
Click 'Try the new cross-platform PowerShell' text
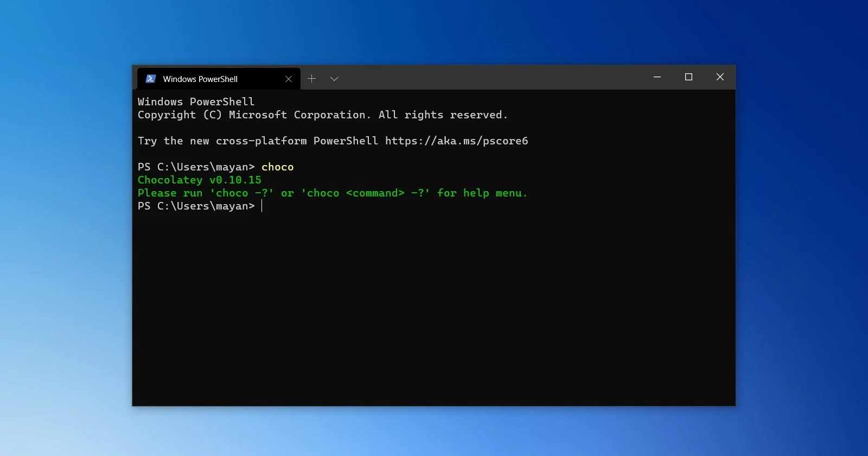258,141
